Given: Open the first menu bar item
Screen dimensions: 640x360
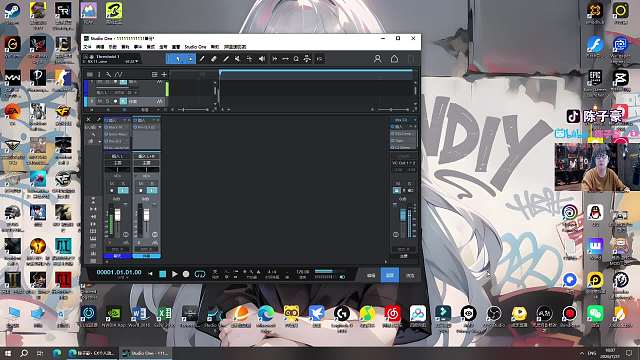Looking at the screenshot, I should point(87,47).
